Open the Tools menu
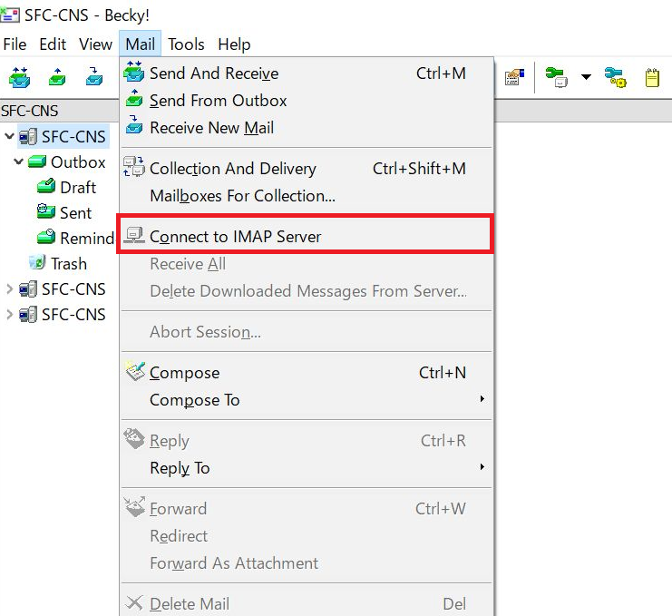 point(186,44)
